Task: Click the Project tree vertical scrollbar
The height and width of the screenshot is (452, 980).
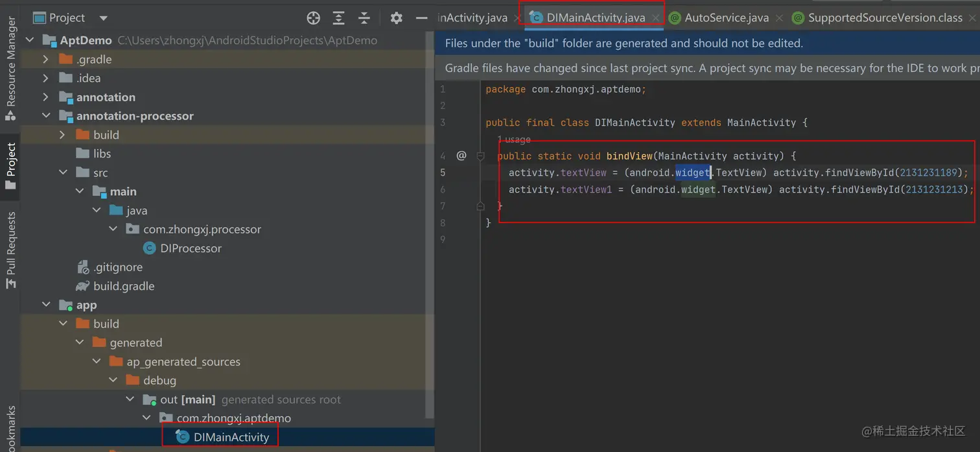Action: pyautogui.click(x=430, y=224)
